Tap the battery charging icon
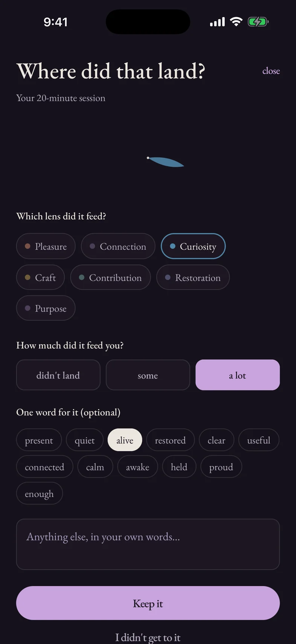 (x=258, y=22)
